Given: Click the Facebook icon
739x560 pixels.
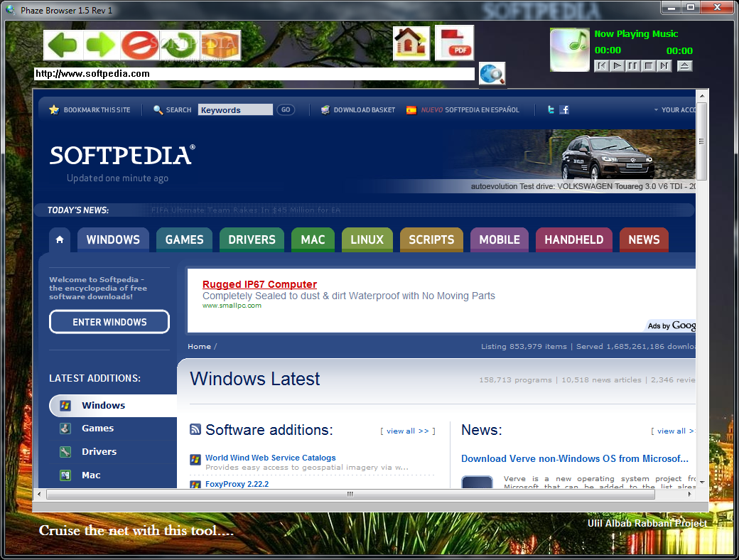Looking at the screenshot, I should (x=565, y=110).
